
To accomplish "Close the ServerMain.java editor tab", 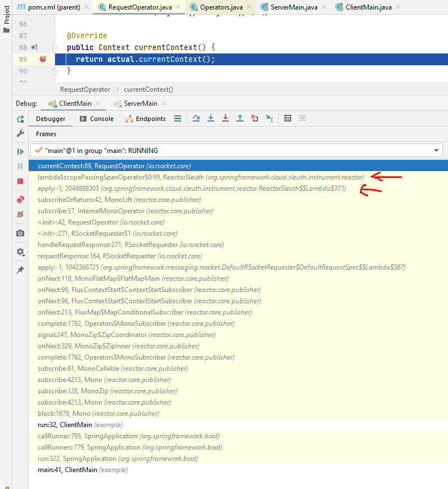I will 324,7.
